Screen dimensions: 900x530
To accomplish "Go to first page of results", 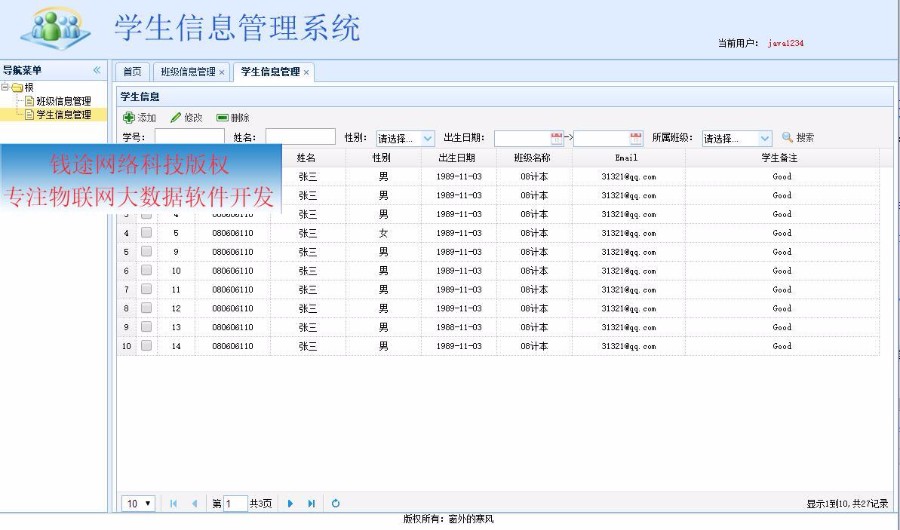I will point(173,504).
